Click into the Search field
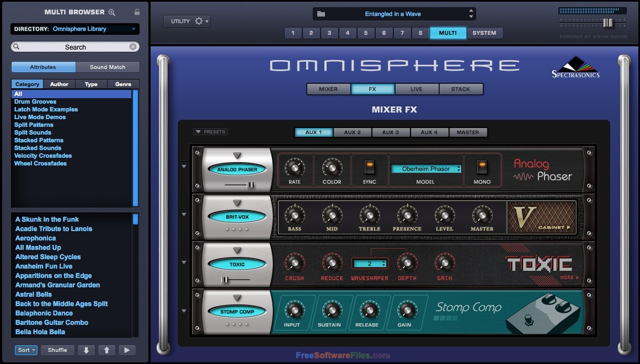The height and width of the screenshot is (364, 640). [x=75, y=47]
